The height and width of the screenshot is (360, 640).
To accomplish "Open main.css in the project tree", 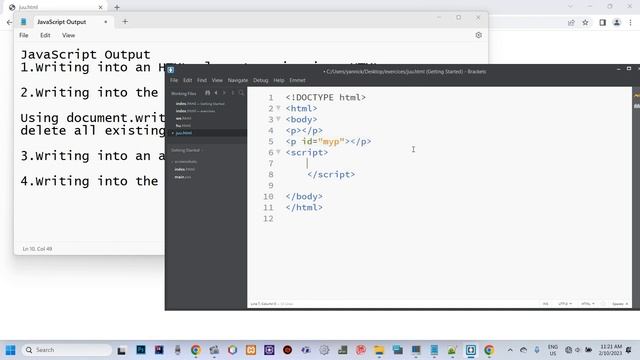I will (x=182, y=177).
